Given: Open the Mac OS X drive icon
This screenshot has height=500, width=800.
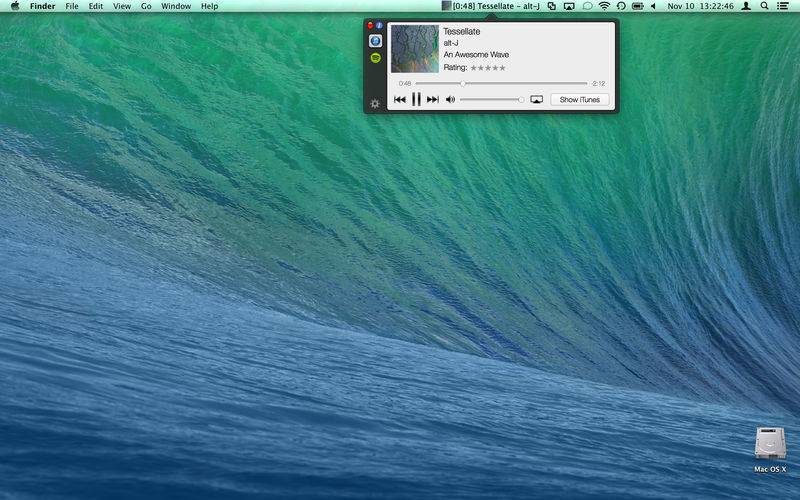Looking at the screenshot, I should [770, 445].
